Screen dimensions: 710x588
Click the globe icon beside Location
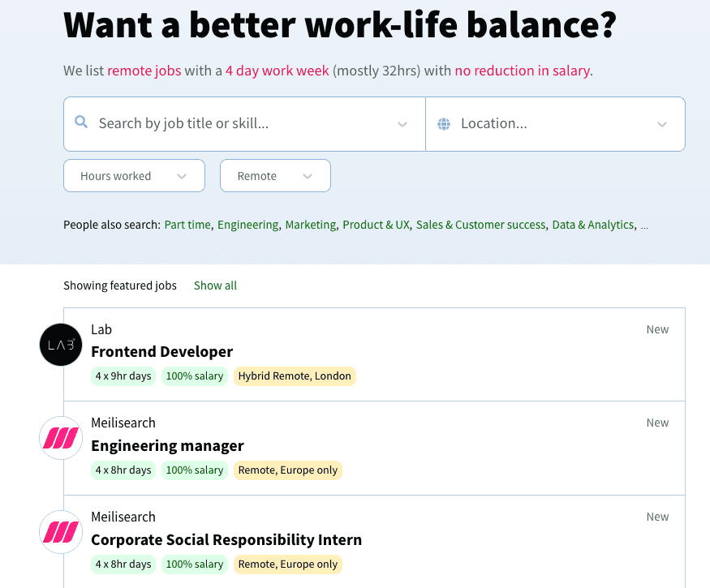pyautogui.click(x=444, y=124)
